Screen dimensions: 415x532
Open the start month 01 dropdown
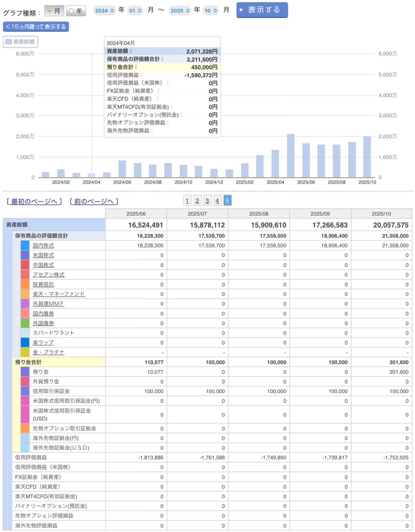tap(135, 11)
